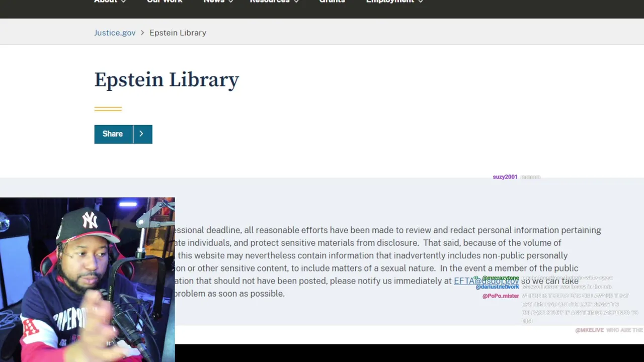Click the Share button
Viewport: 644px width, 362px height.
[x=113, y=134]
